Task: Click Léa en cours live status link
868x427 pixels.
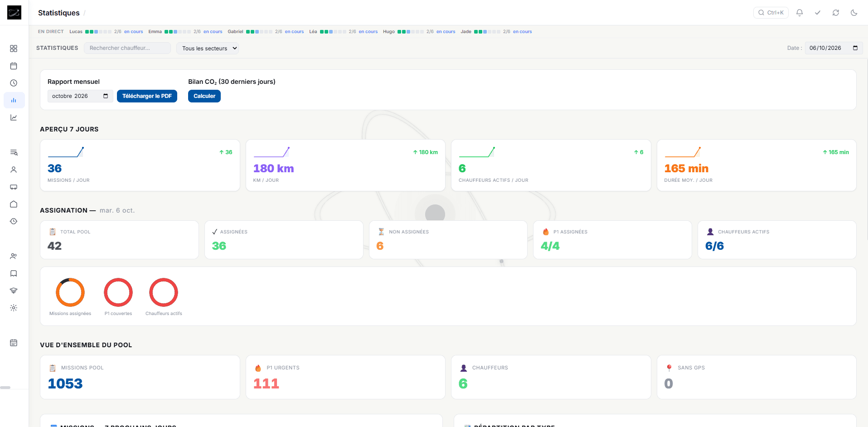Action: (368, 32)
